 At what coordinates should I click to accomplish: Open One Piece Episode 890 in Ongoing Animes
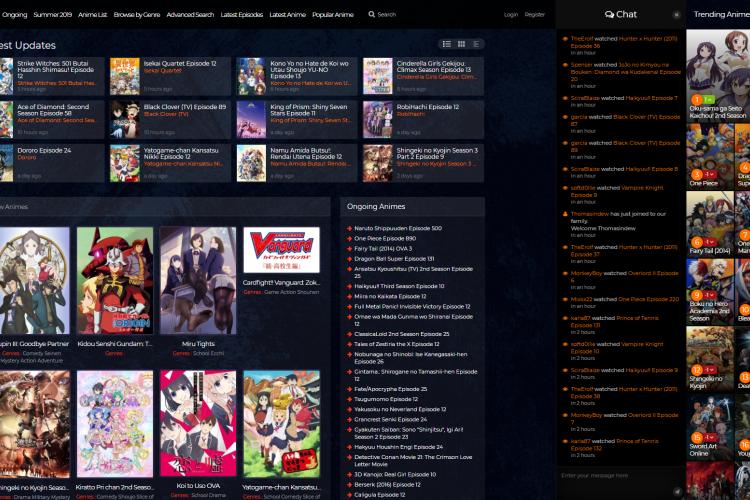click(x=385, y=239)
